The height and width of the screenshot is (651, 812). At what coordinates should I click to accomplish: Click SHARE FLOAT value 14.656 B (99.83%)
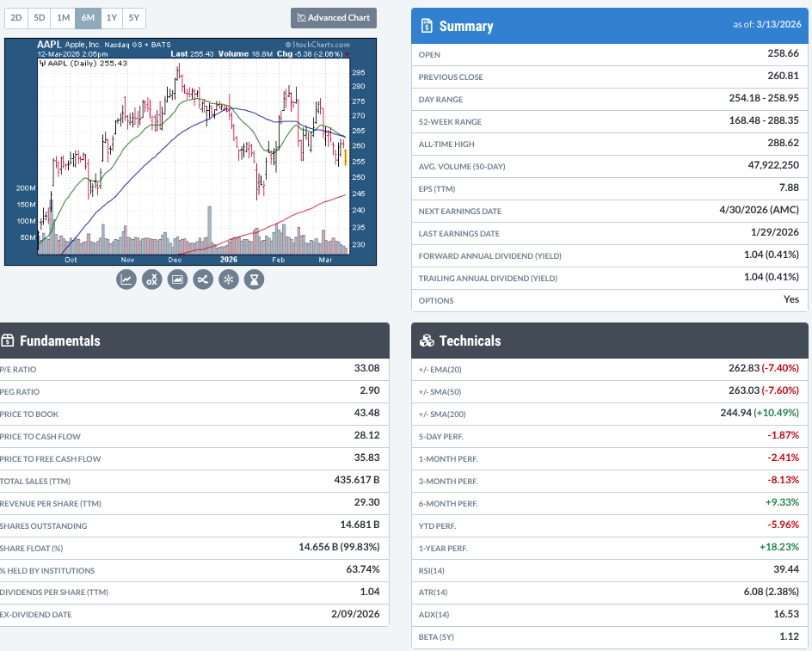point(339,547)
